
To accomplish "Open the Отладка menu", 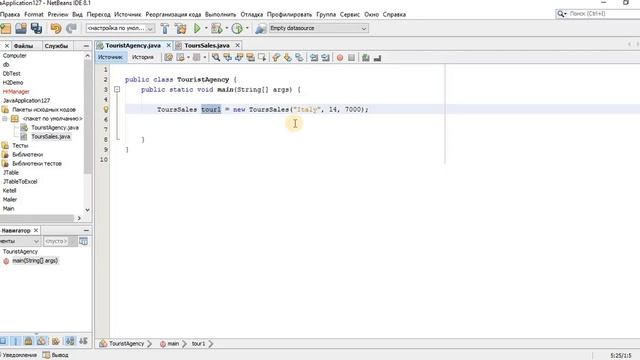I will pos(251,14).
